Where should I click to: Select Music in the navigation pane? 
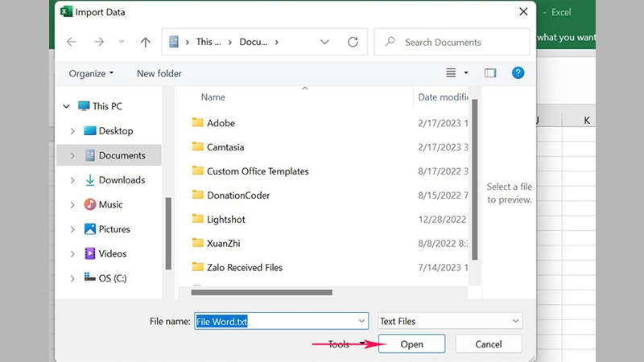pyautogui.click(x=110, y=204)
